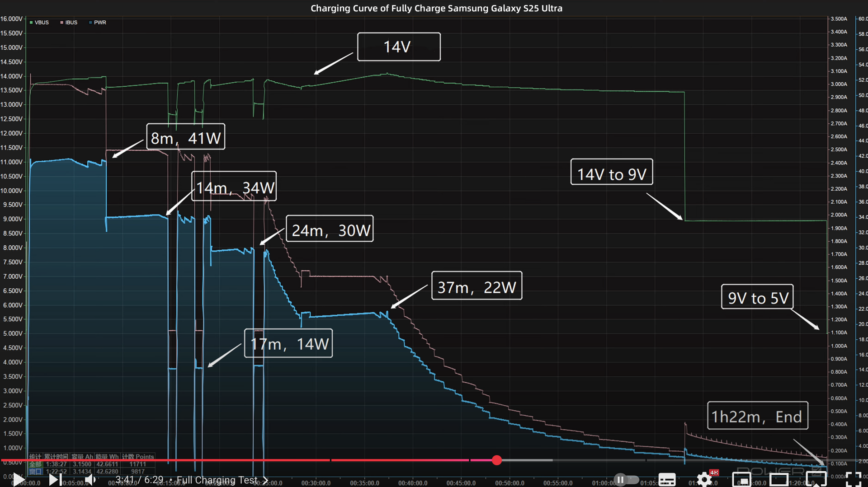Screen dimensions: 868x487
Task: Click the red scrubber handle on the progress bar
Action: [x=497, y=460]
